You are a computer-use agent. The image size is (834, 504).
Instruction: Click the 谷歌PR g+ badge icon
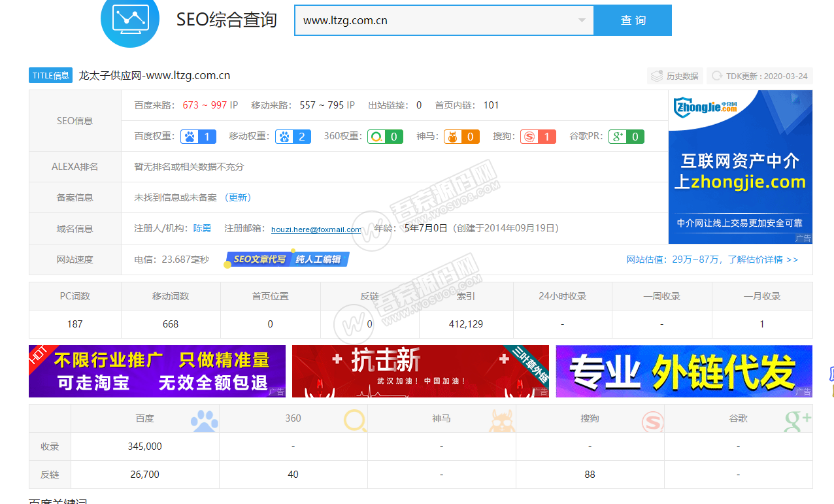point(626,137)
